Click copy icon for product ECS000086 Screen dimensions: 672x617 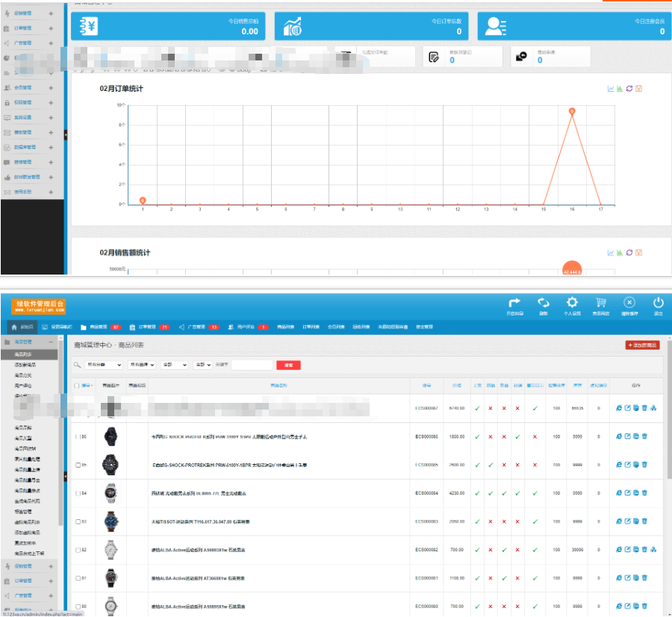[x=636, y=436]
